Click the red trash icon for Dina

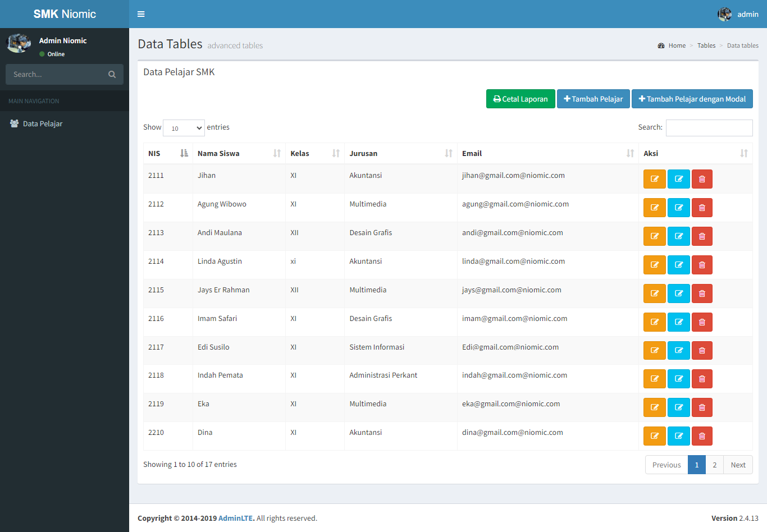point(702,436)
